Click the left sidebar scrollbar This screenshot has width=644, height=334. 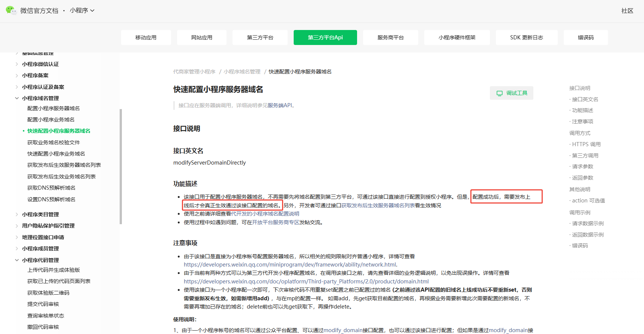click(x=121, y=166)
